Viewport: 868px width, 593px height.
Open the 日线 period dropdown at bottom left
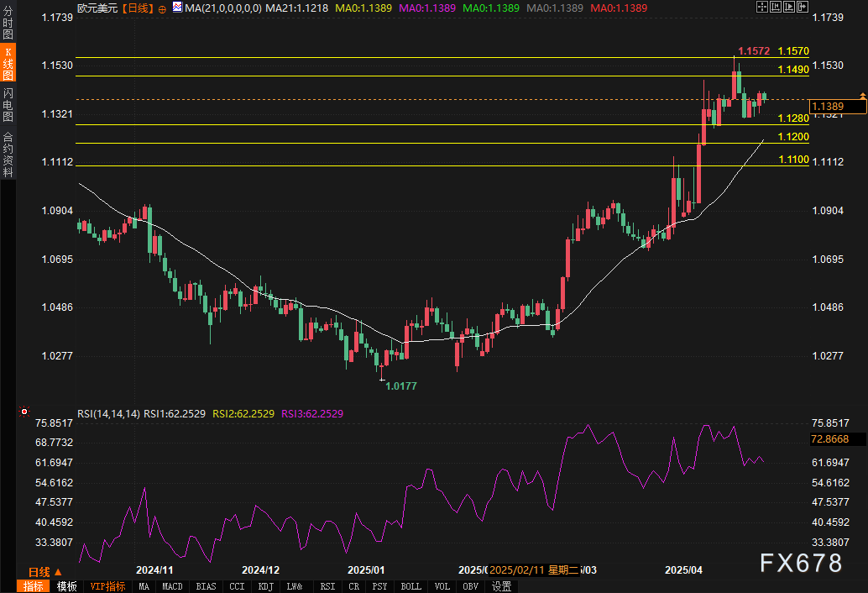point(44,572)
